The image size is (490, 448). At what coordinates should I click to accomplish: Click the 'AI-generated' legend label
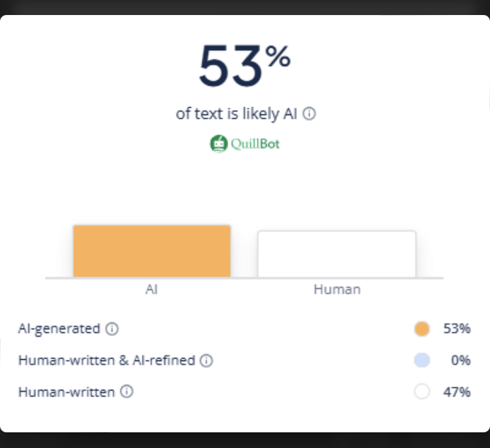click(59, 328)
